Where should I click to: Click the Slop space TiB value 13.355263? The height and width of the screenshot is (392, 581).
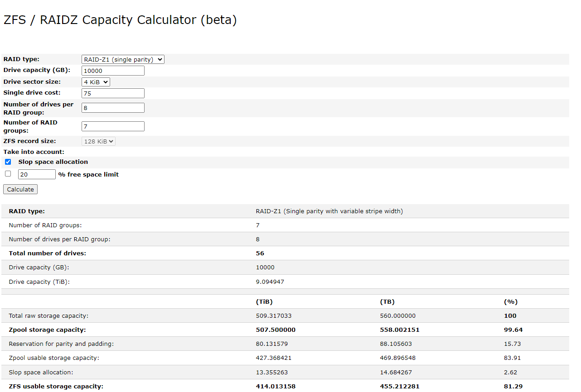[271, 372]
